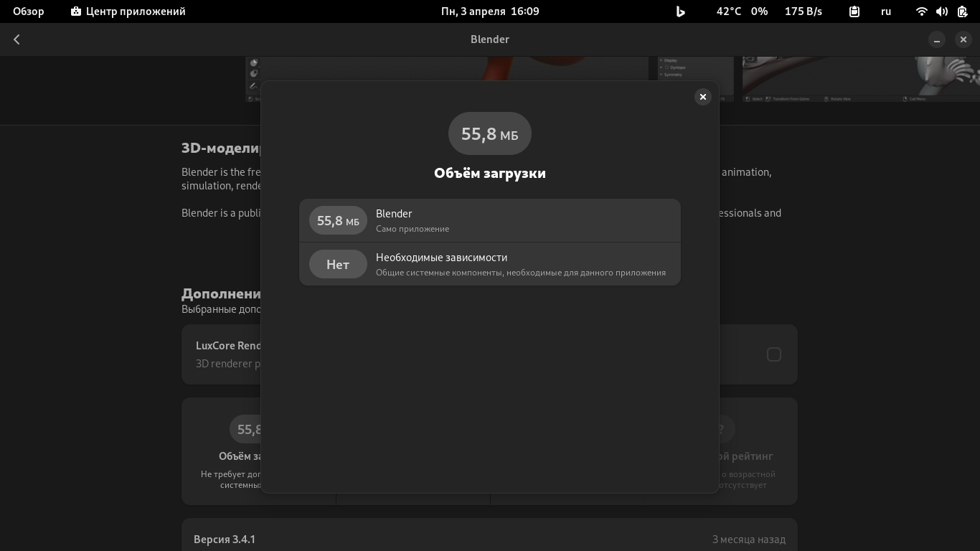The image size is (980, 551).
Task: Click the 175 B/s network speed
Action: pyautogui.click(x=804, y=11)
